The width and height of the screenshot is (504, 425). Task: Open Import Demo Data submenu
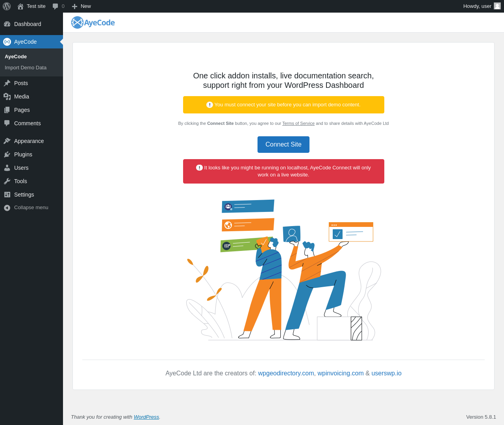coord(26,68)
